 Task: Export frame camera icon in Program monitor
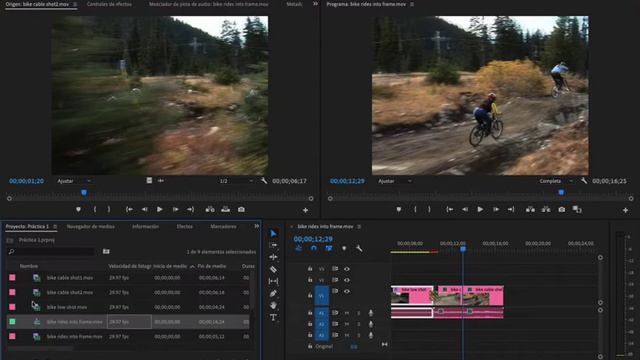562,209
